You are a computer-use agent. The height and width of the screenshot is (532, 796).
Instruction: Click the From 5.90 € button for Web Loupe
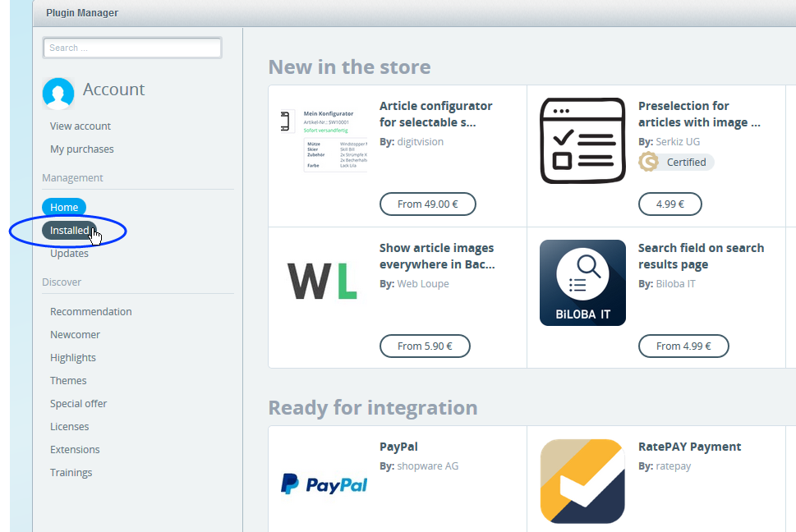[x=425, y=346]
